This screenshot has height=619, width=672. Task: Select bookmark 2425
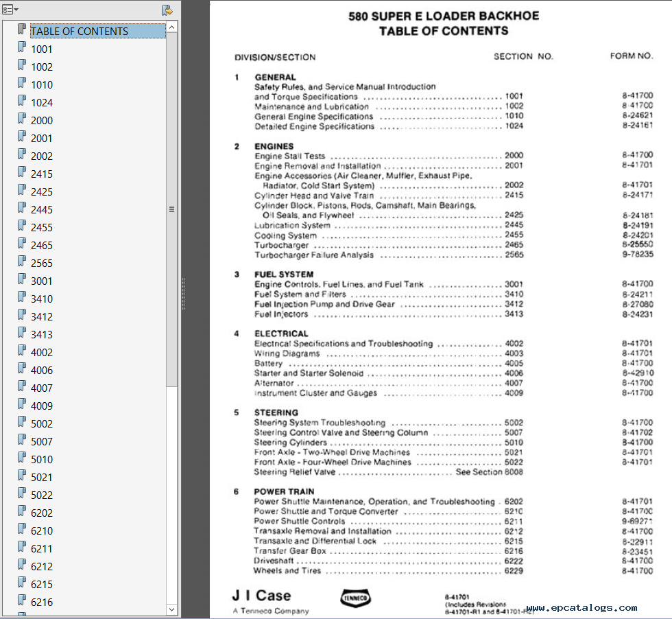(x=42, y=191)
